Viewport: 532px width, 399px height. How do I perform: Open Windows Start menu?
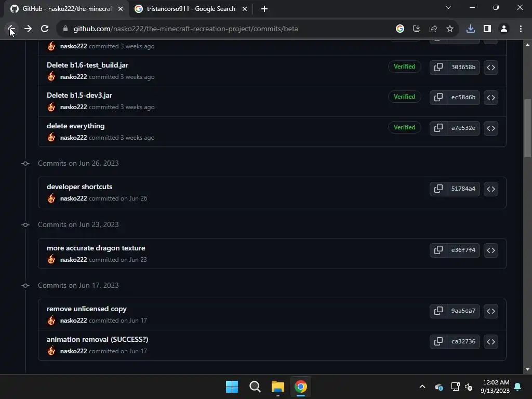232,387
